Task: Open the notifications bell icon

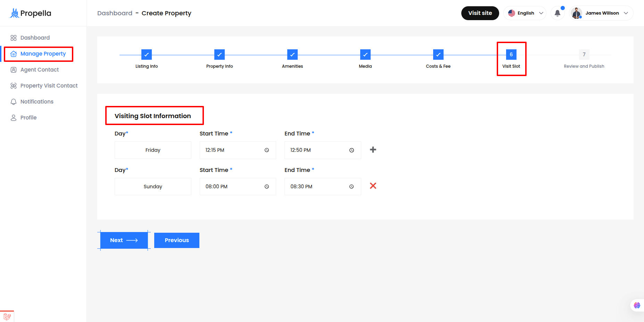Action: coord(558,13)
